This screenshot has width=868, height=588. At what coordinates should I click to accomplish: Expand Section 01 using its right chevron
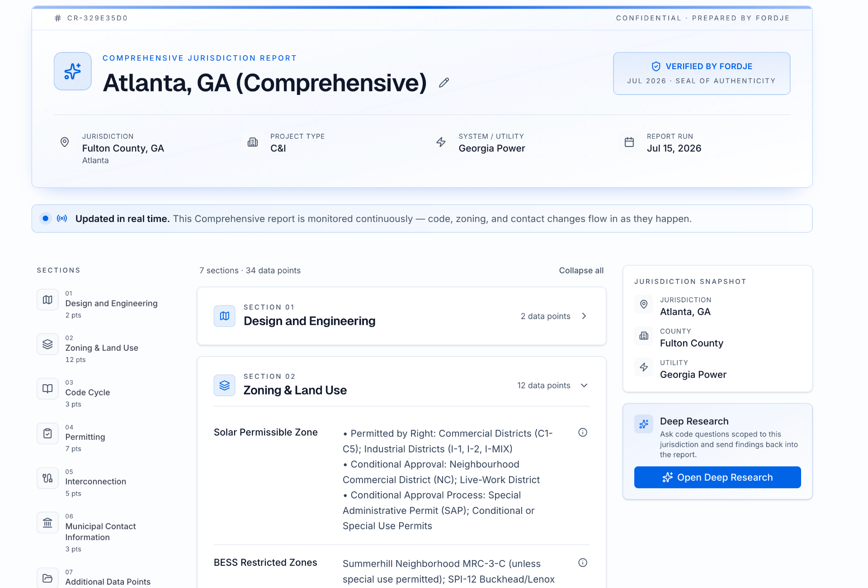584,316
